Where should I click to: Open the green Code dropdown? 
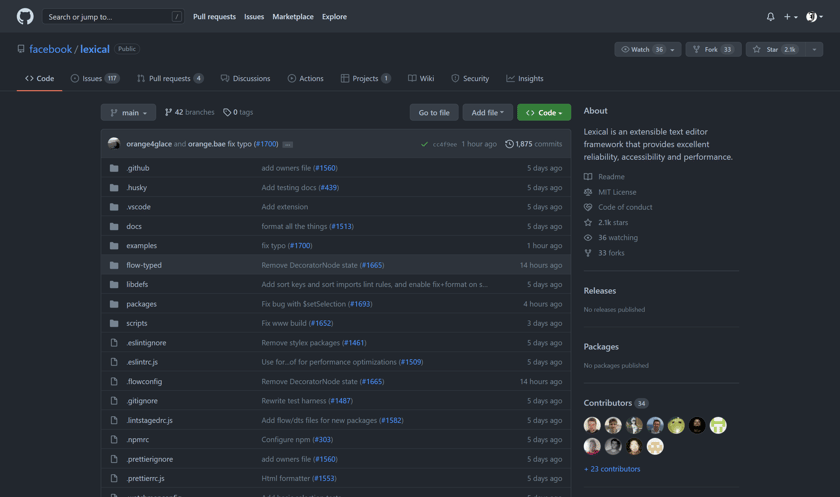544,112
